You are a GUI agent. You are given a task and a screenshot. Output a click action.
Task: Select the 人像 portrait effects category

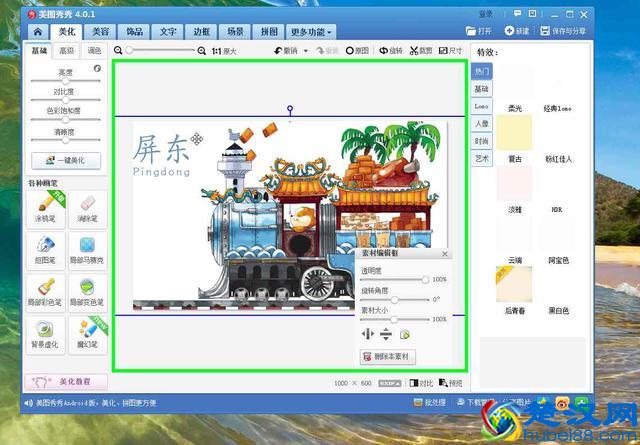482,123
